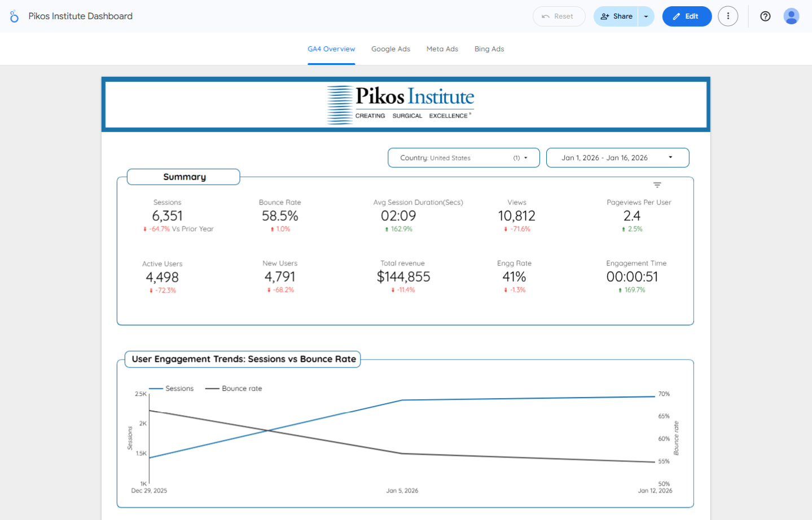This screenshot has width=812, height=520.
Task: Switch to the Meta Ads tab
Action: tap(442, 49)
